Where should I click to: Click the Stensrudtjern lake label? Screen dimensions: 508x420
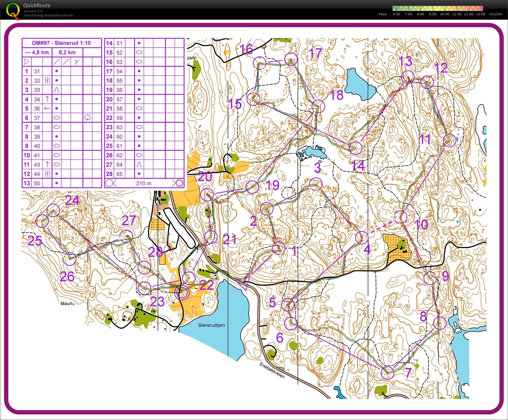tap(211, 325)
